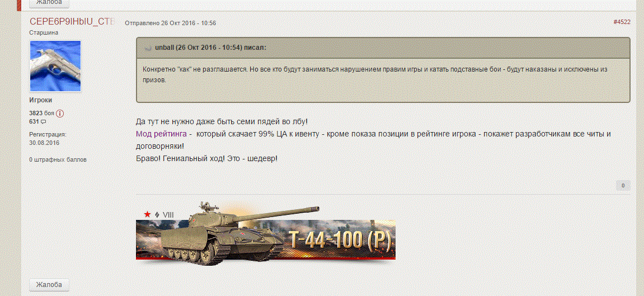Click the quoted author unball header
This screenshot has height=296, width=644.
pyautogui.click(x=211, y=48)
